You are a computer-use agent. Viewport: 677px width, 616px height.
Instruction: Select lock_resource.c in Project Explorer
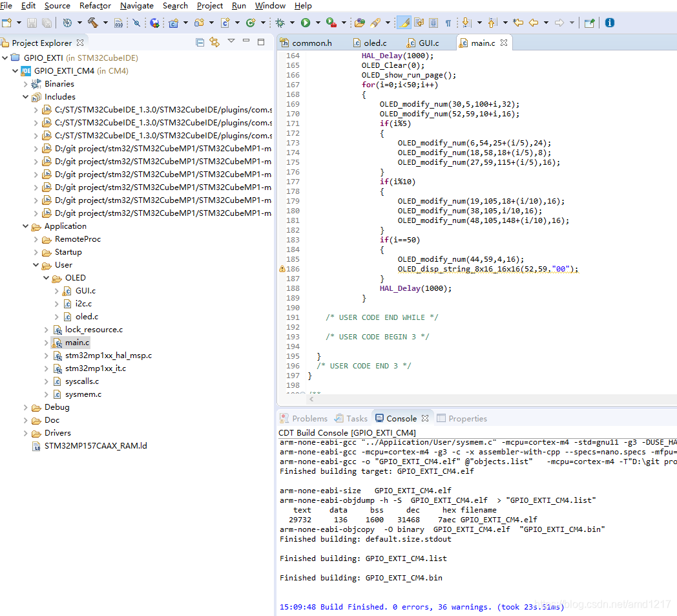[94, 330]
